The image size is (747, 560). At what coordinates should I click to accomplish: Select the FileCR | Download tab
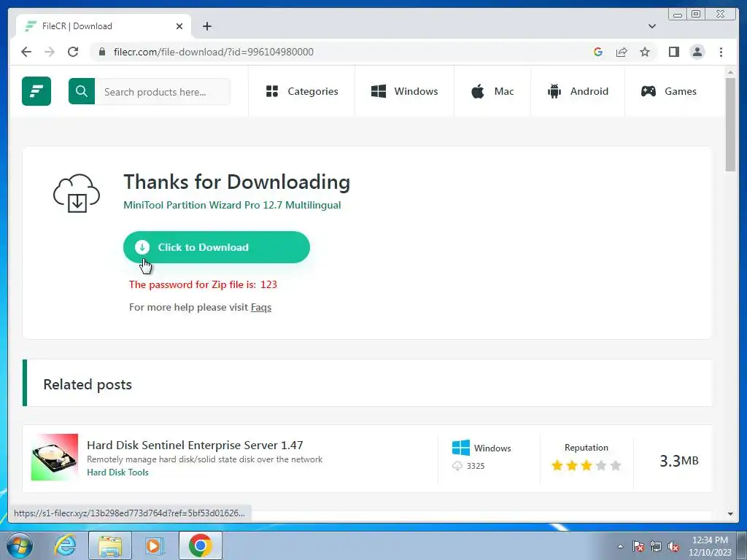(104, 26)
